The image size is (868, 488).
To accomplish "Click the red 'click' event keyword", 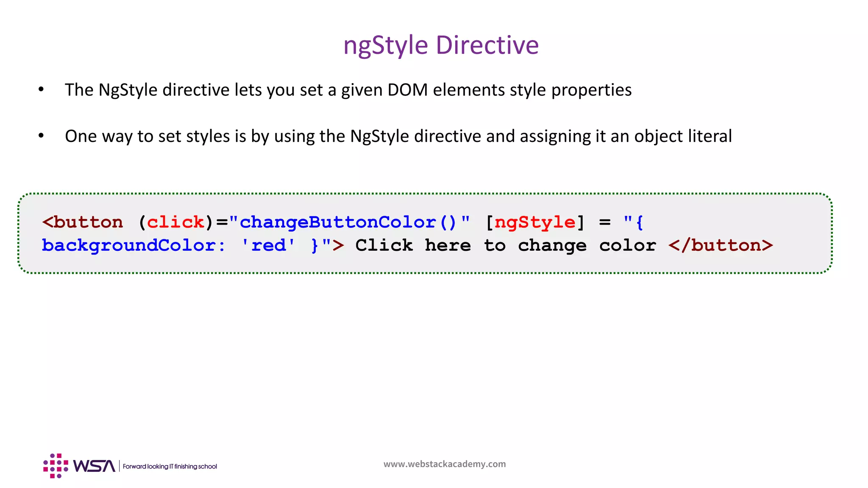I will pos(175,222).
